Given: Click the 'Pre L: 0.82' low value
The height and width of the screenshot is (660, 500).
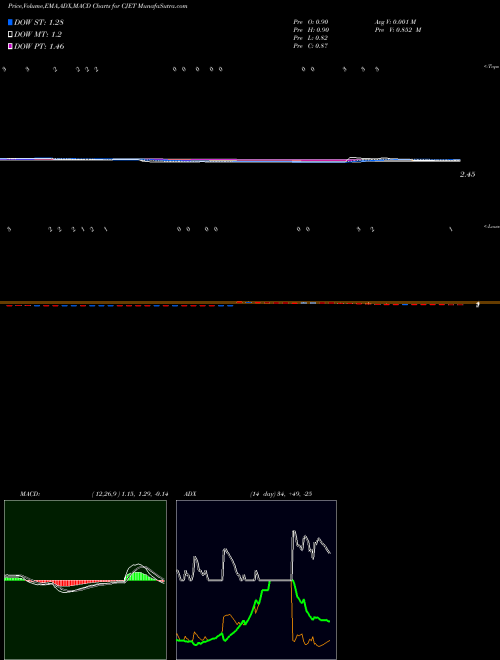Looking at the screenshot, I should pyautogui.click(x=311, y=38).
